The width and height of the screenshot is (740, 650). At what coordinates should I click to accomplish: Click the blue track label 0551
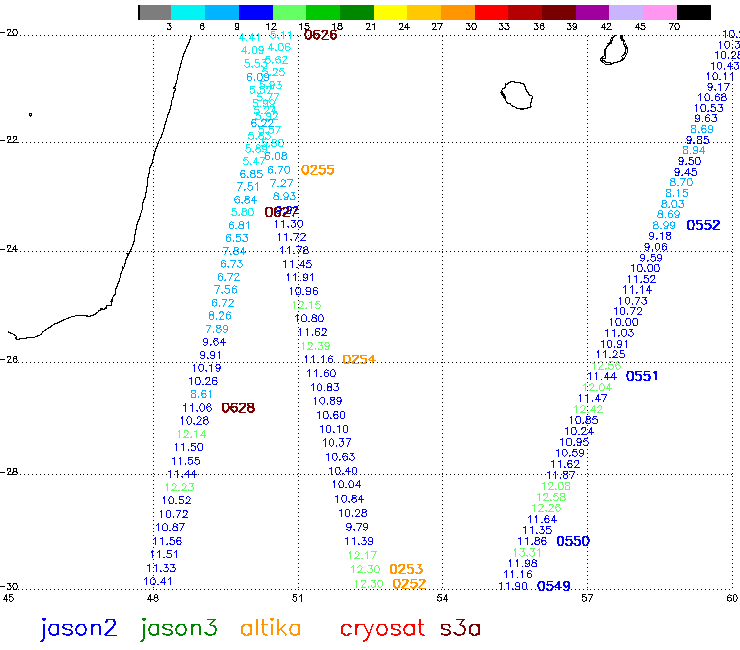[642, 376]
